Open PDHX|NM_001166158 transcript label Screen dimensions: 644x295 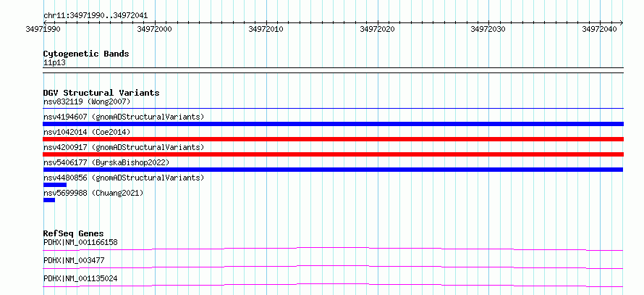80,242
